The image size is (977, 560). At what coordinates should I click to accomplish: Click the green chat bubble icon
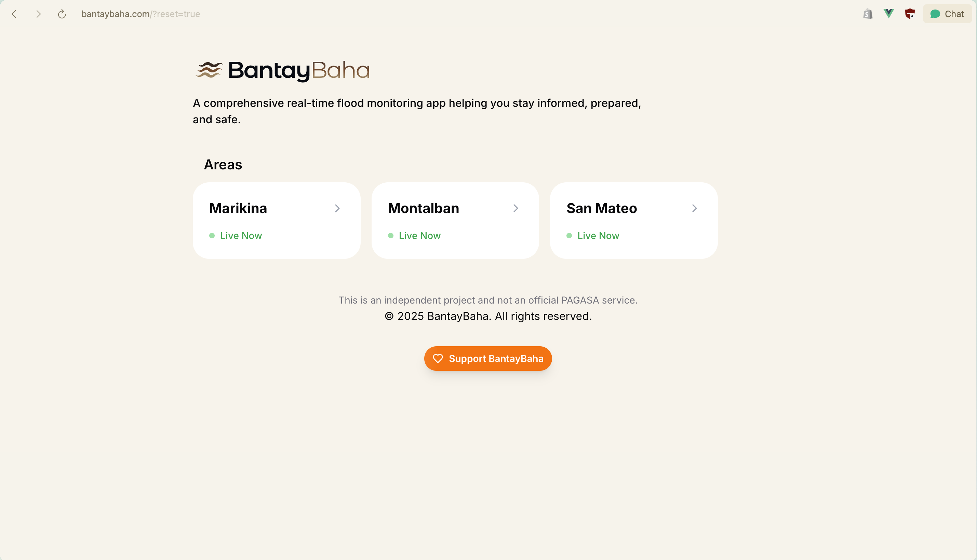[x=934, y=13]
